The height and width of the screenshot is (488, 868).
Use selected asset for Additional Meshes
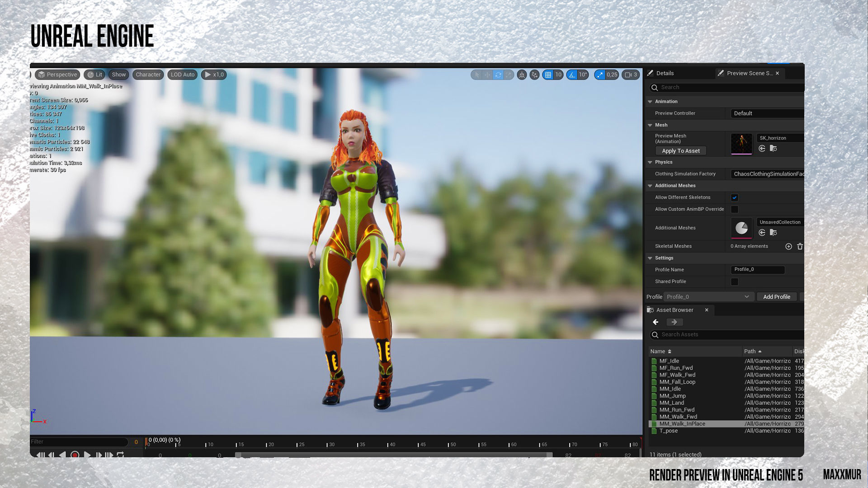pyautogui.click(x=762, y=232)
